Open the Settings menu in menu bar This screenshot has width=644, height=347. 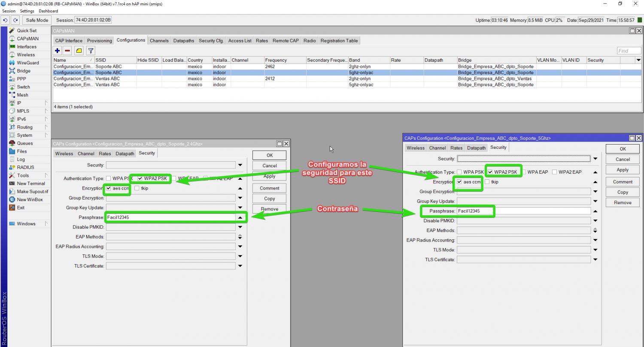[x=27, y=11]
